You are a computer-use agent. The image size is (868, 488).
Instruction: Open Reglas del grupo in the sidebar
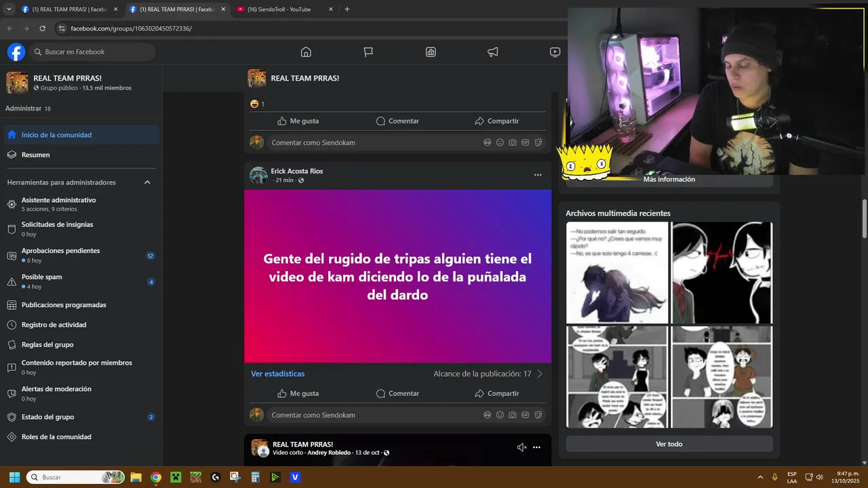81,344
